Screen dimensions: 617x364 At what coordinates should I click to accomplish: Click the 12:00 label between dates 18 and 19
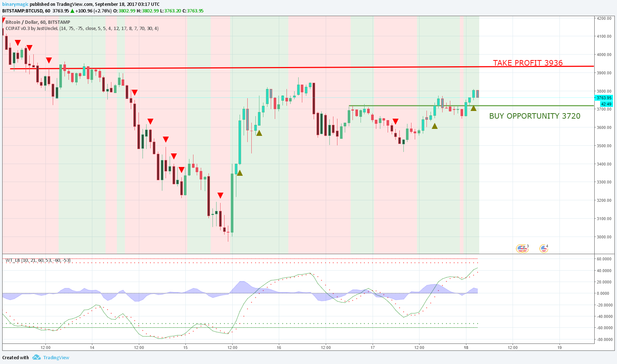(513, 348)
